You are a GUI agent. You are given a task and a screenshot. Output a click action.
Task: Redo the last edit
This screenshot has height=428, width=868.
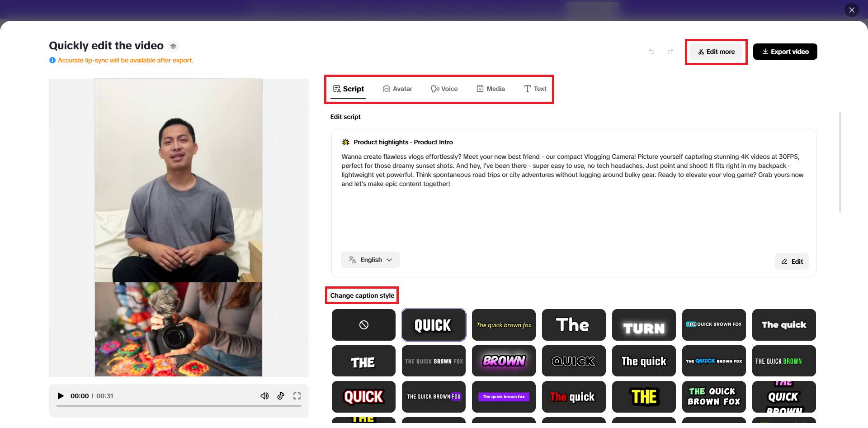[670, 52]
